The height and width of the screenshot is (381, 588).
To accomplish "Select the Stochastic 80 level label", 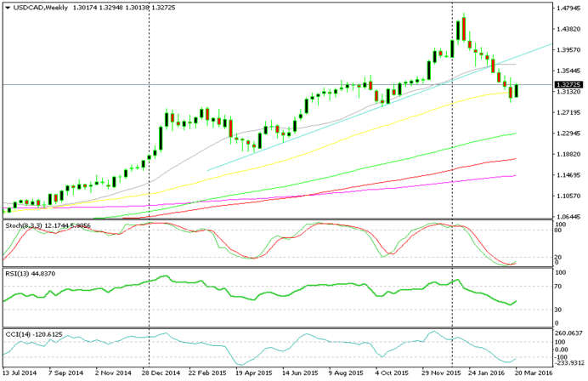I will [x=558, y=230].
